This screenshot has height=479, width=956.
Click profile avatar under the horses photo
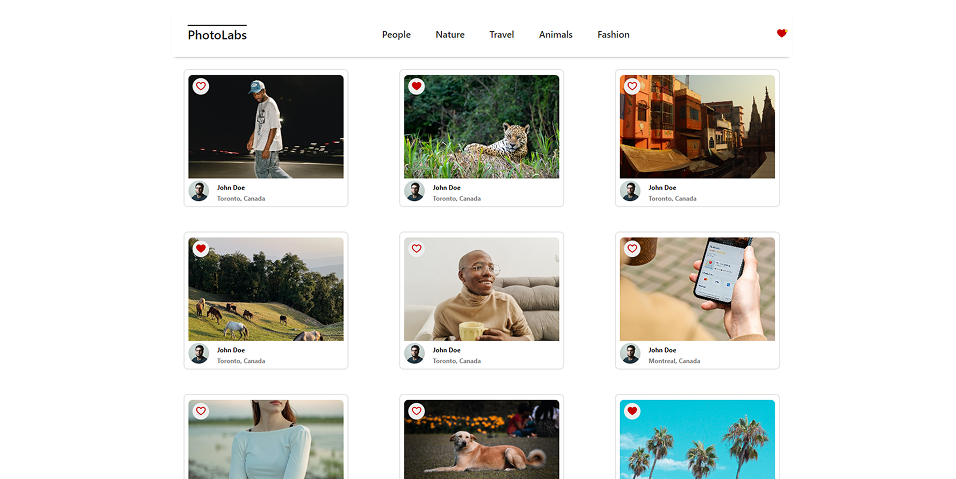[199, 353]
